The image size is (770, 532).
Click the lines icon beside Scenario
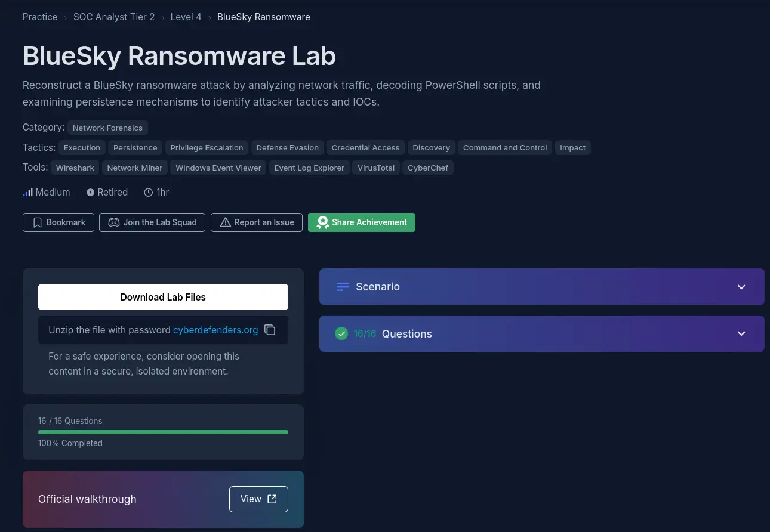(x=343, y=287)
